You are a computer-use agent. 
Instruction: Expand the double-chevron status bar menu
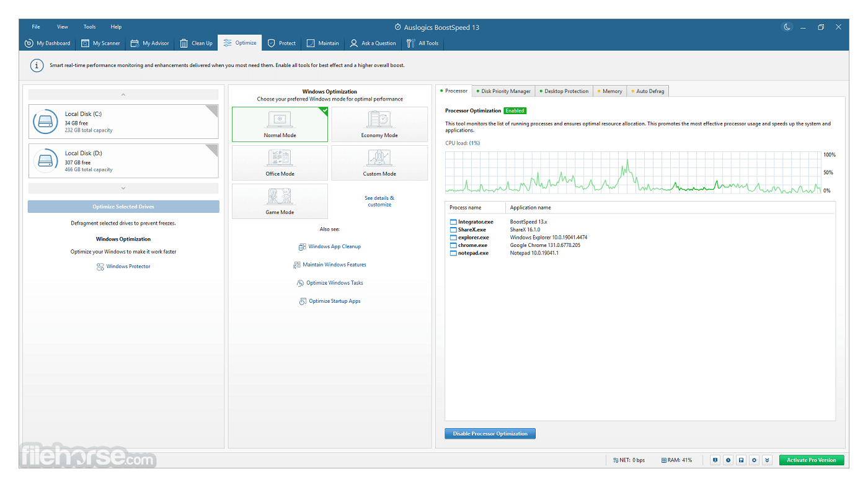tap(767, 460)
